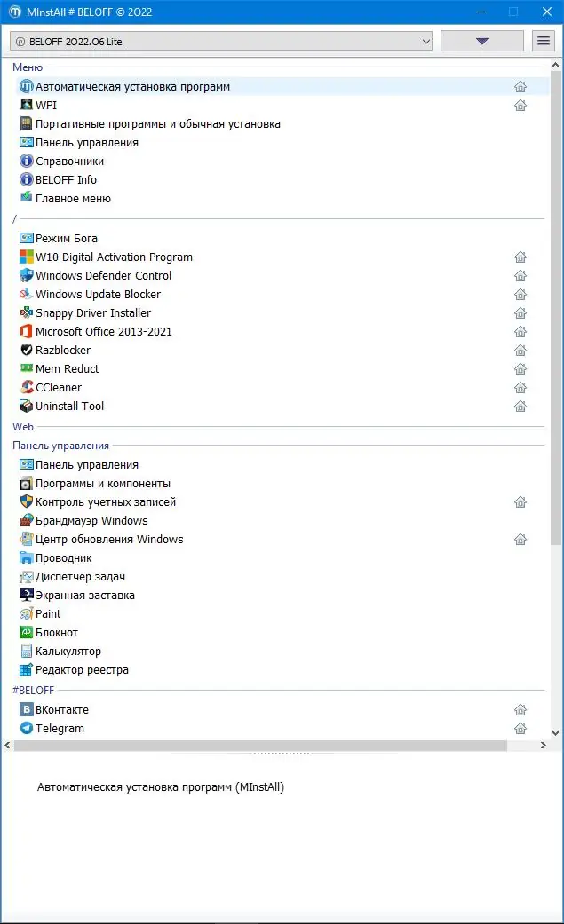Select the Режим Бога entry
The image size is (564, 924).
(66, 238)
